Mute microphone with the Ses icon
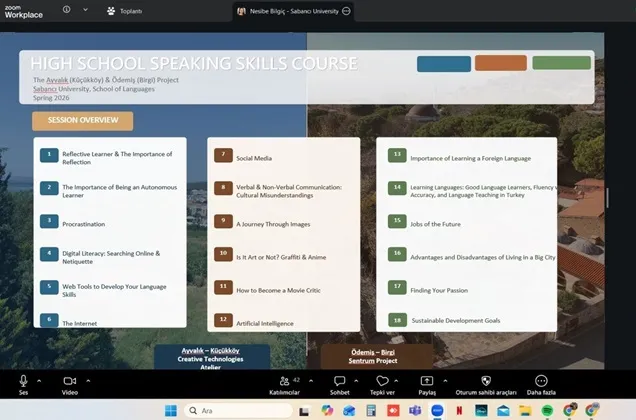 [23, 381]
